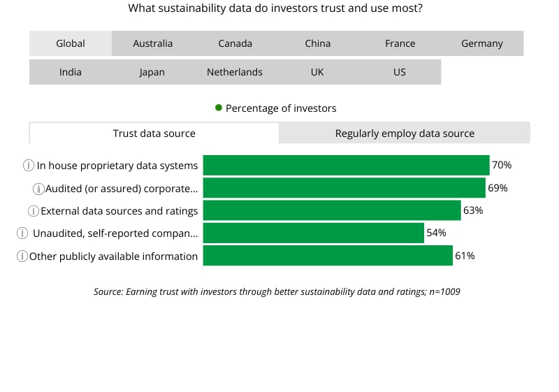559x392 pixels.
Task: Select the Global country filter
Action: [x=71, y=43]
